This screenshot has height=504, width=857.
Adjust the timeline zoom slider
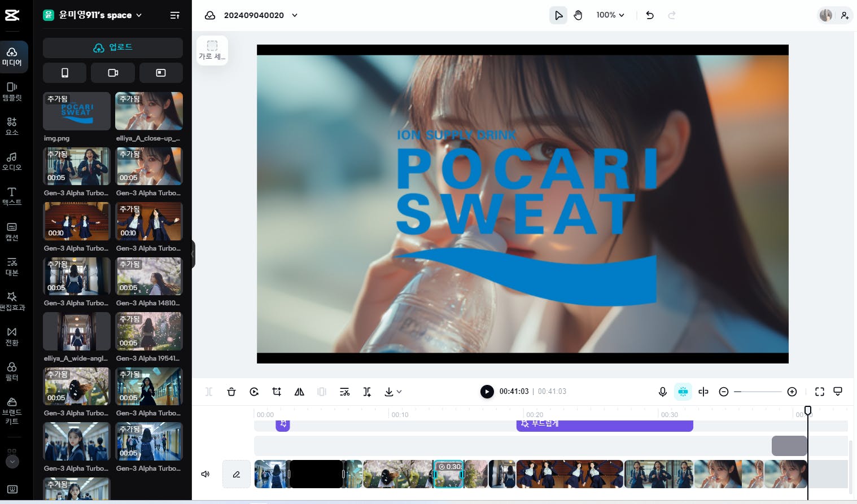(x=758, y=392)
